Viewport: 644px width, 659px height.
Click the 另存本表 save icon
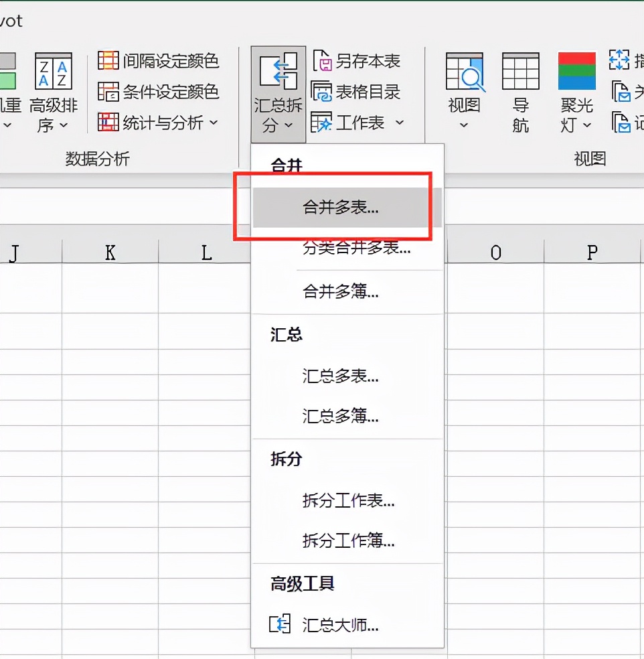coord(323,60)
